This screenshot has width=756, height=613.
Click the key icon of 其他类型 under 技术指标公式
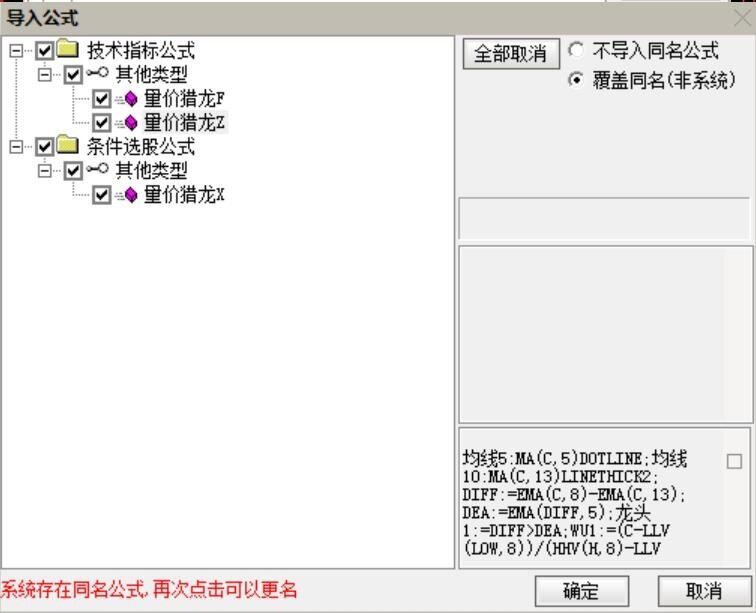click(98, 73)
